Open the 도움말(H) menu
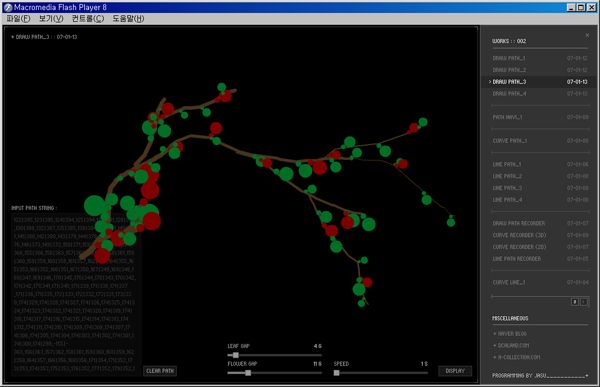This screenshot has height=387, width=600. pos(128,18)
